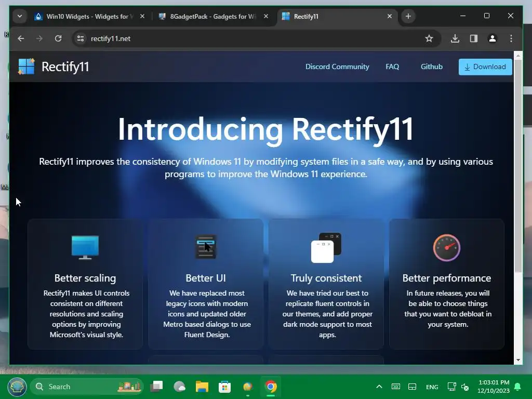Click the tray icon left of ENG
The image size is (532, 399).
pyautogui.click(x=412, y=387)
